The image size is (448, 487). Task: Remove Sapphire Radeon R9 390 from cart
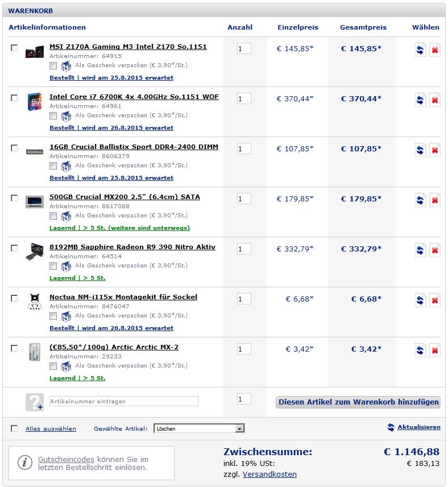435,250
